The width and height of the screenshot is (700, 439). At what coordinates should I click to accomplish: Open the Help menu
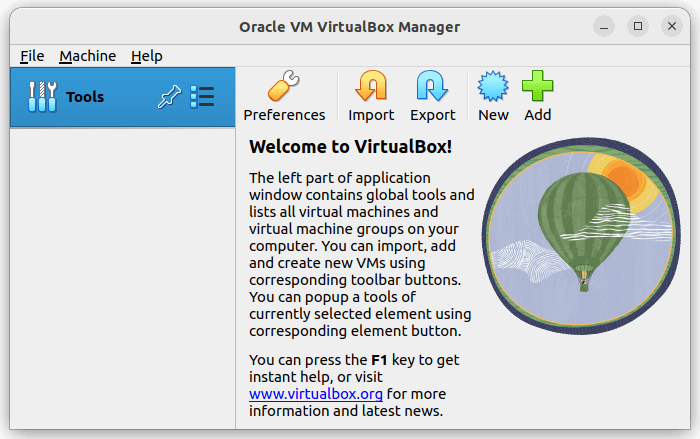click(x=146, y=56)
